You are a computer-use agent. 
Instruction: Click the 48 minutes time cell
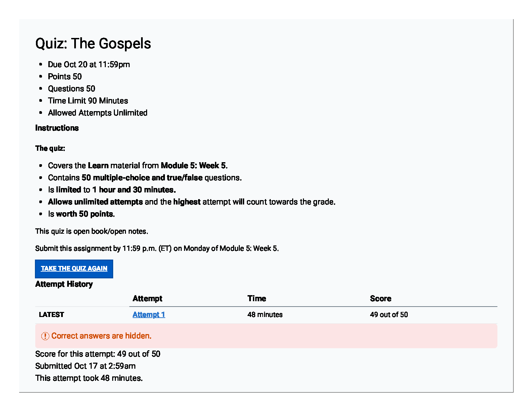[265, 315]
